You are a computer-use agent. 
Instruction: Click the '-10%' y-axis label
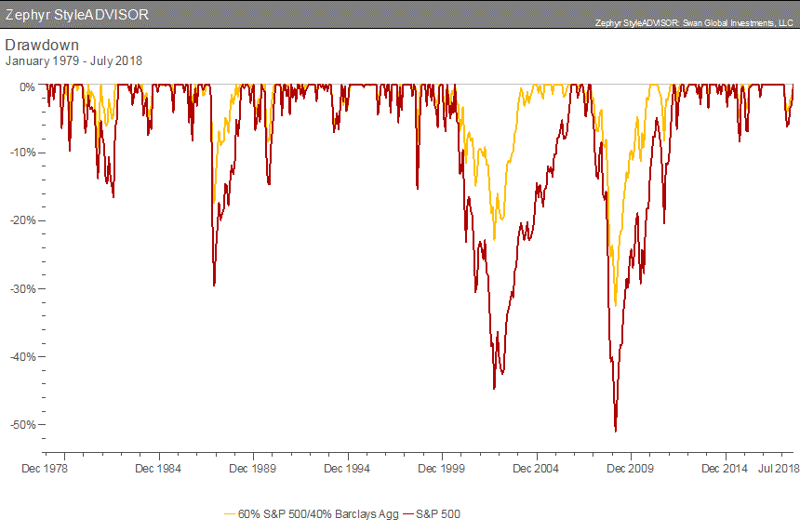click(23, 153)
